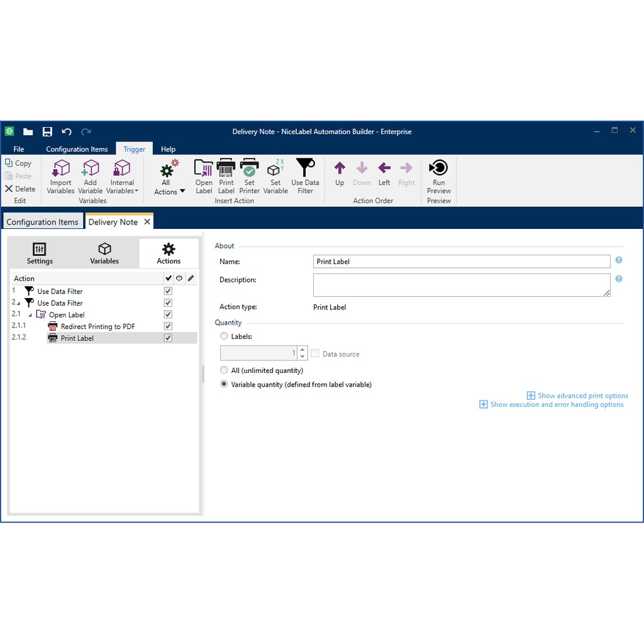Click the Run Preview icon
The image size is (644, 644).
[x=438, y=168]
